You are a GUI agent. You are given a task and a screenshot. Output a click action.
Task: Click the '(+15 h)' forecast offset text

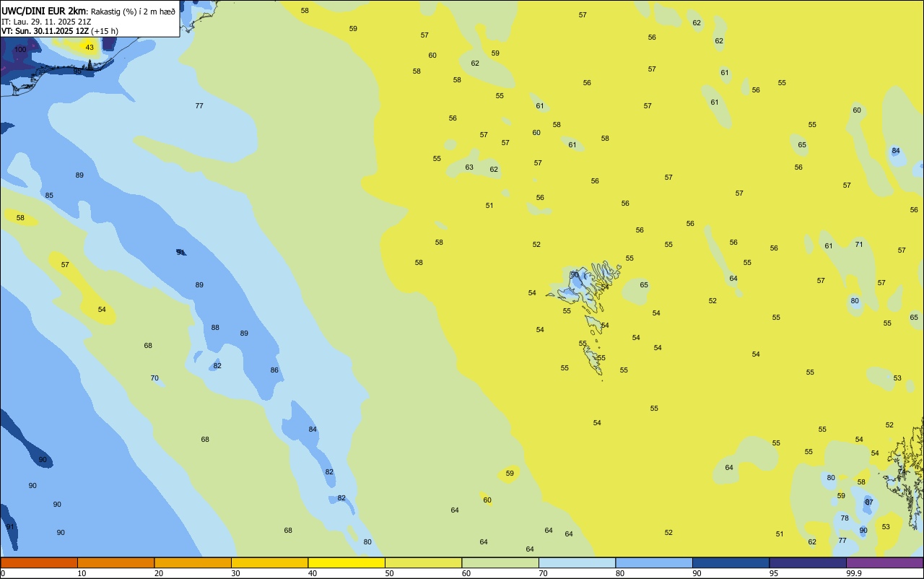[x=105, y=31]
